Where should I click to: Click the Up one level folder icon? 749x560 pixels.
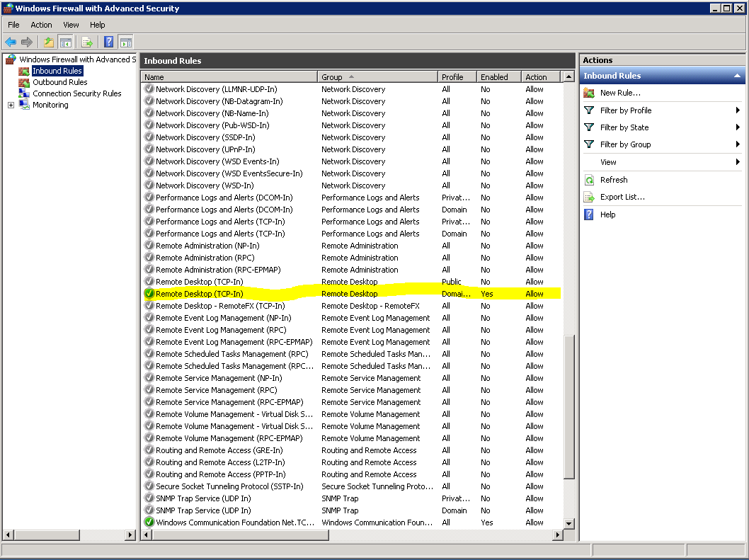coord(48,42)
